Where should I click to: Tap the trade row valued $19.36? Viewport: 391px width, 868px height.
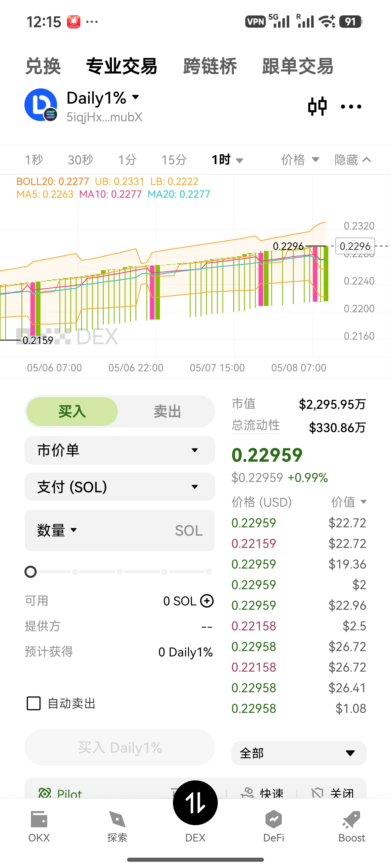pos(299,564)
